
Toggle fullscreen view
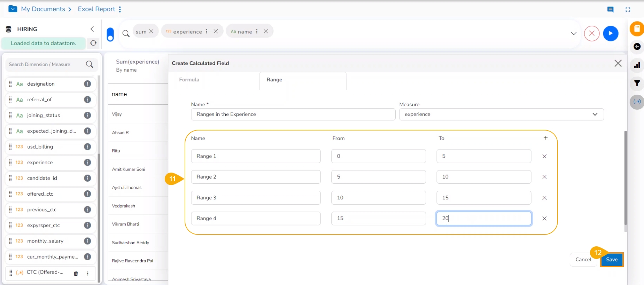click(x=628, y=9)
